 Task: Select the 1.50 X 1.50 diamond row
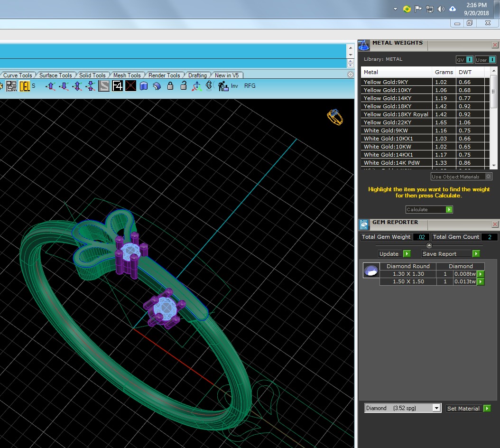(432, 281)
